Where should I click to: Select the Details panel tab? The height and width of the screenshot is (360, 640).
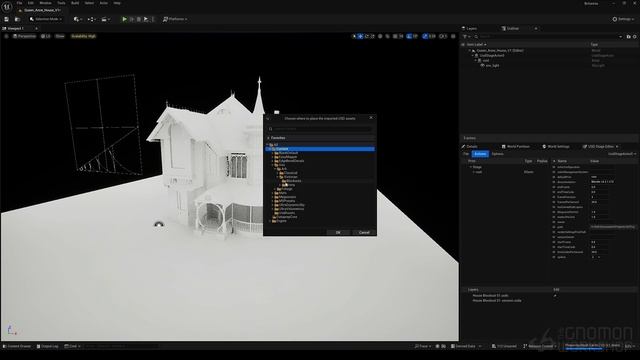(469, 147)
